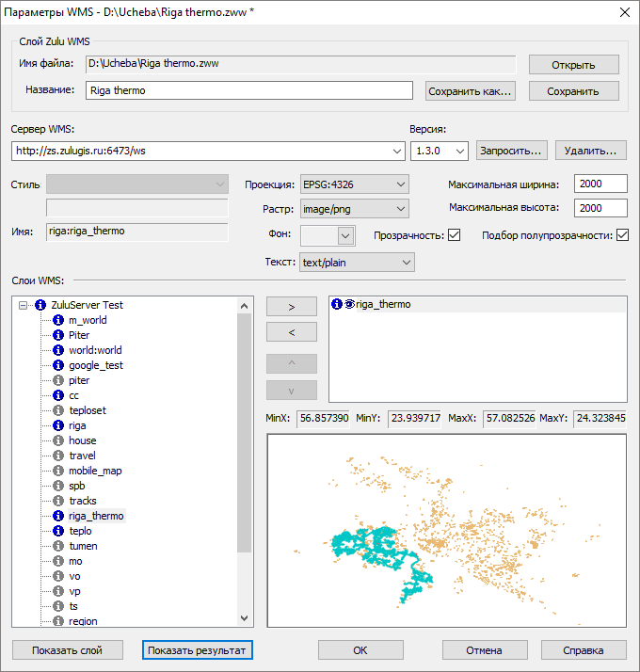The height and width of the screenshot is (672, 640).
Task: Click the Показать результат button
Action: point(199,650)
